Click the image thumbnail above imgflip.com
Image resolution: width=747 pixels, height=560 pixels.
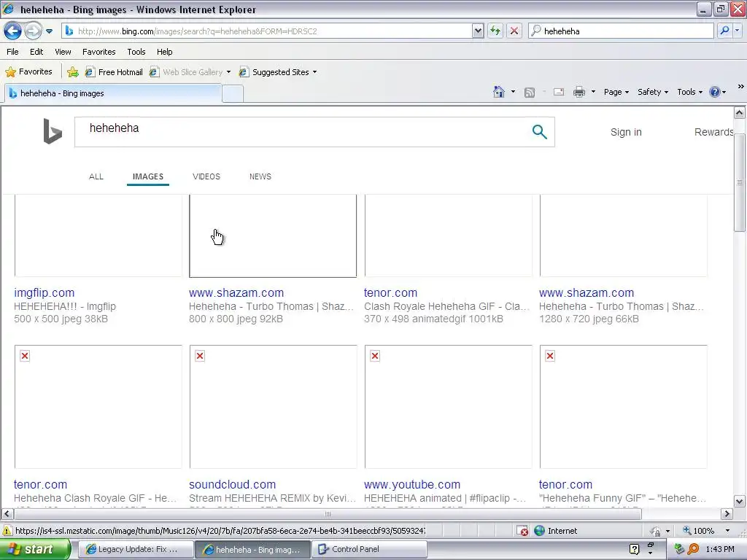point(98,236)
